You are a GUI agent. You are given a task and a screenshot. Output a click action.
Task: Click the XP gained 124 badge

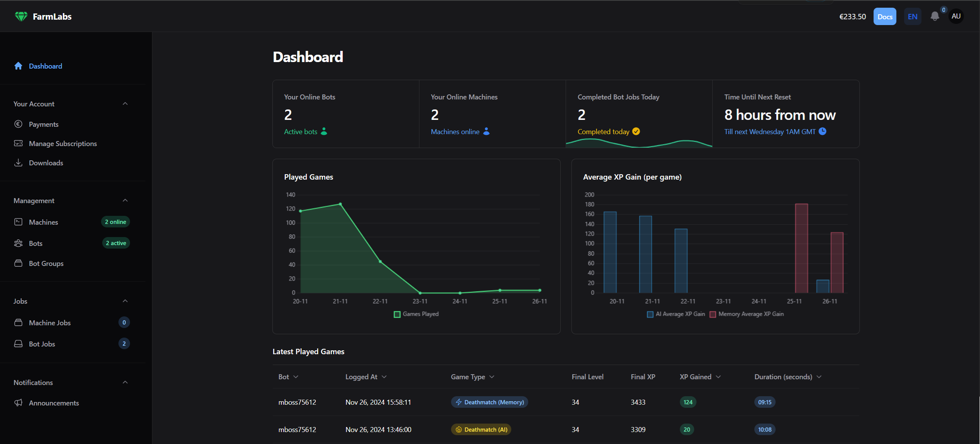[688, 402]
